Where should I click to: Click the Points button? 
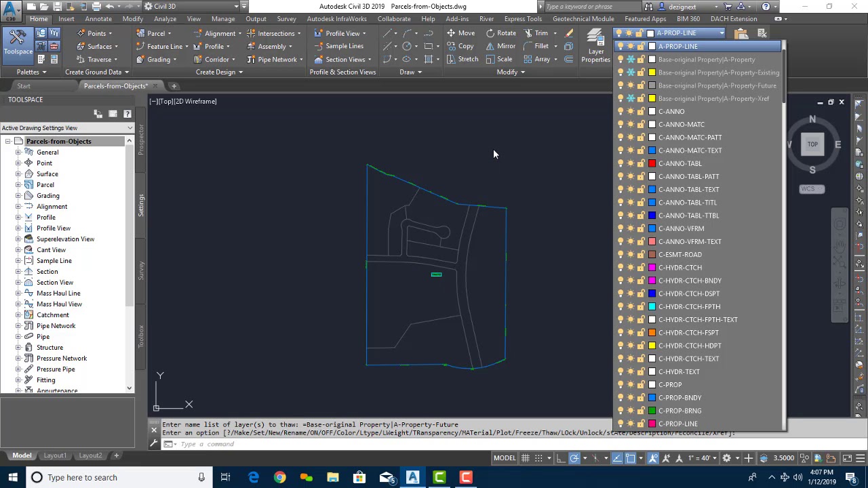click(94, 33)
